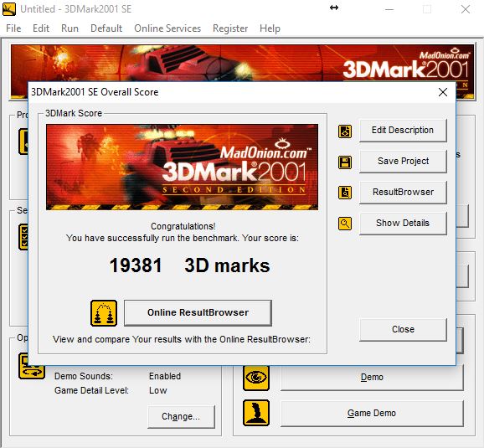The height and width of the screenshot is (448, 484).
Task: Click the Show Details button
Action: click(403, 224)
